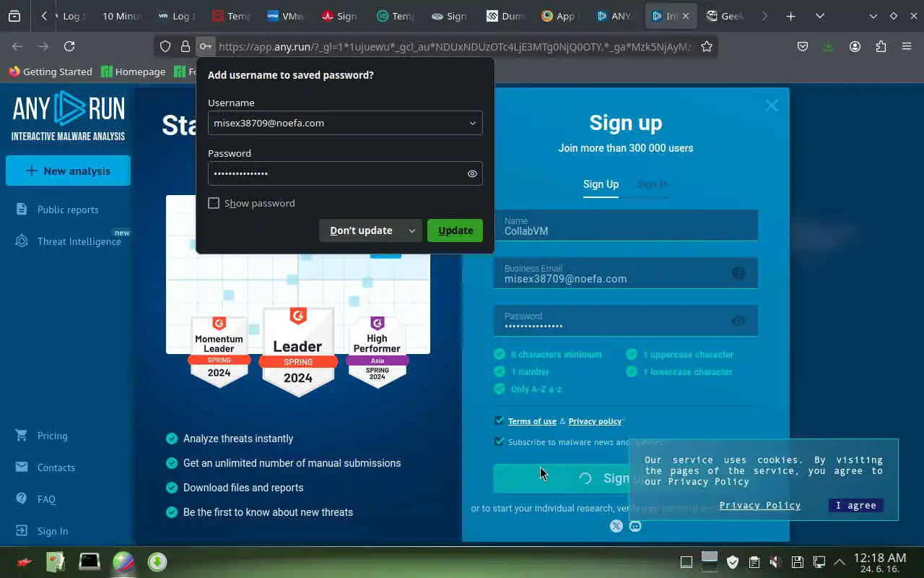Screen dimensions: 924x578
Task: Reveal password using eye icon in Firefox popup
Action: click(x=472, y=173)
